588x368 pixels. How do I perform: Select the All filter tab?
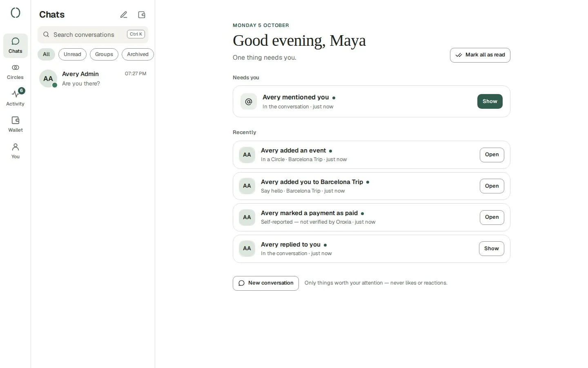coord(46,54)
